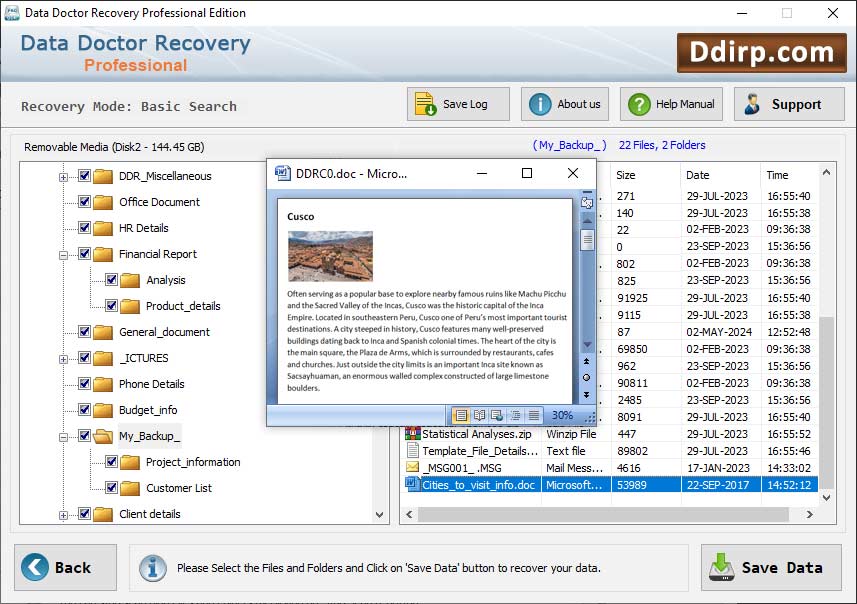Select the open My_Backup_ folder icon
This screenshot has height=604, width=857.
click(x=103, y=436)
